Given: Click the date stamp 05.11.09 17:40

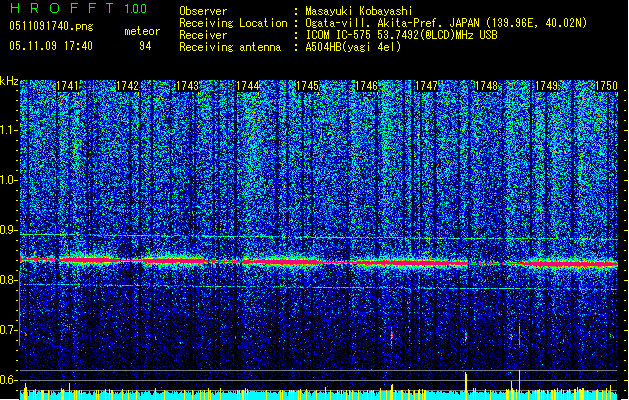Looking at the screenshot, I should click(50, 46).
